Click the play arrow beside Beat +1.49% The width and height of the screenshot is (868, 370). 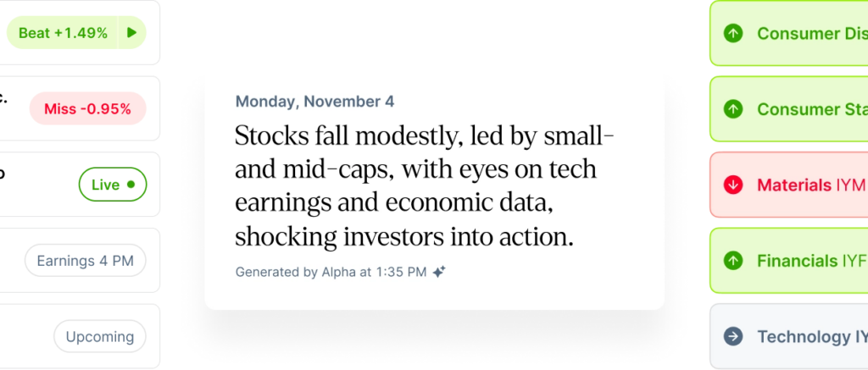(132, 33)
